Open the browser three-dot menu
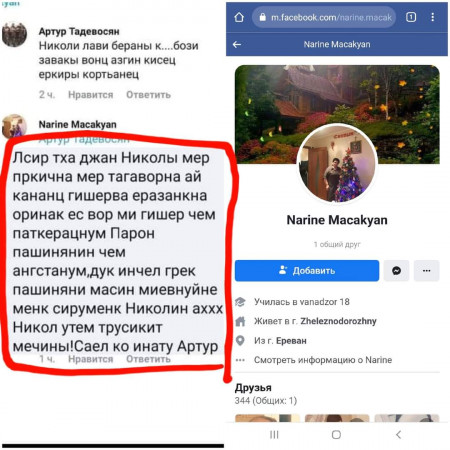 click(433, 17)
